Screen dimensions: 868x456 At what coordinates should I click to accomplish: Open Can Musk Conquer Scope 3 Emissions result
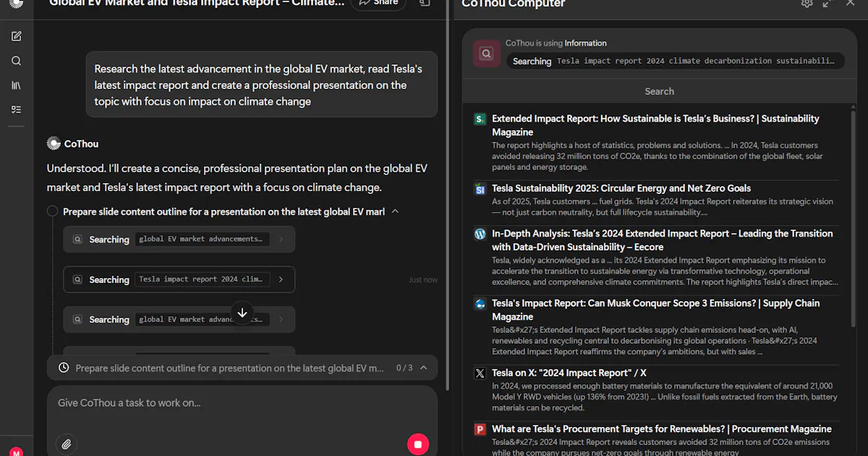tap(655, 310)
